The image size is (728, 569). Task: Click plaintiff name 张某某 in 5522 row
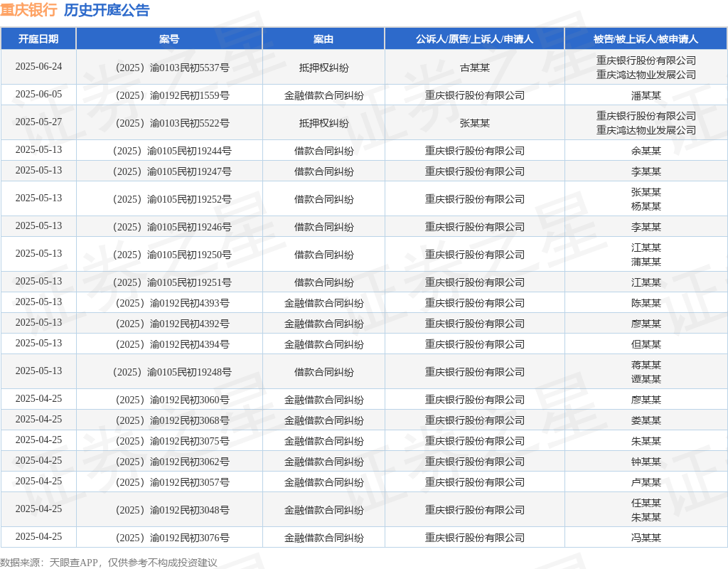(x=474, y=124)
